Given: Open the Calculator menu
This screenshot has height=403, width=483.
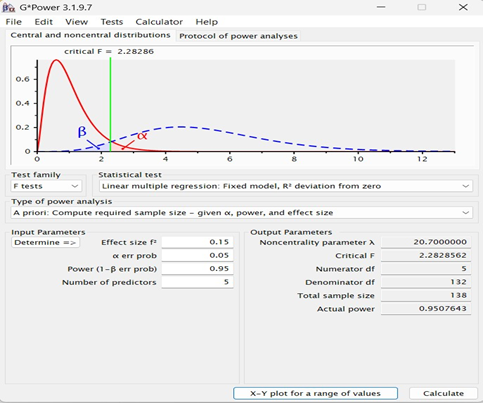Looking at the screenshot, I should tap(159, 22).
